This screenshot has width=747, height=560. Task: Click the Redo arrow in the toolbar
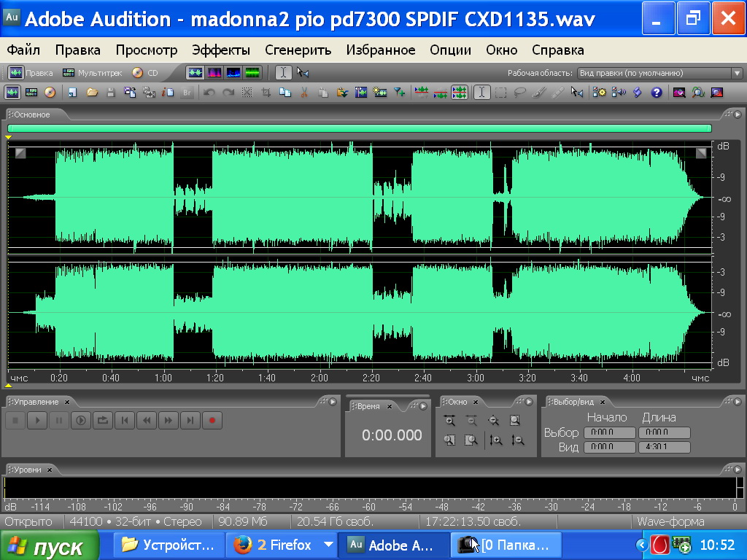228,93
